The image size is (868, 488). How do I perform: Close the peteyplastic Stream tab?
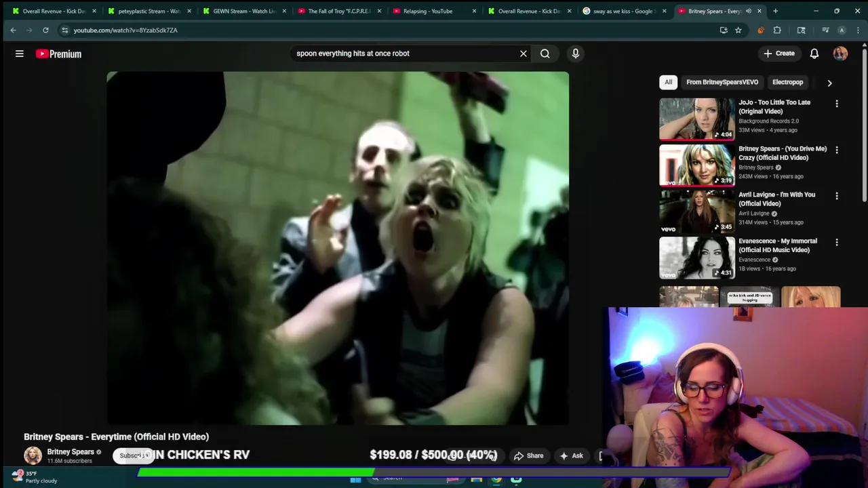[189, 11]
